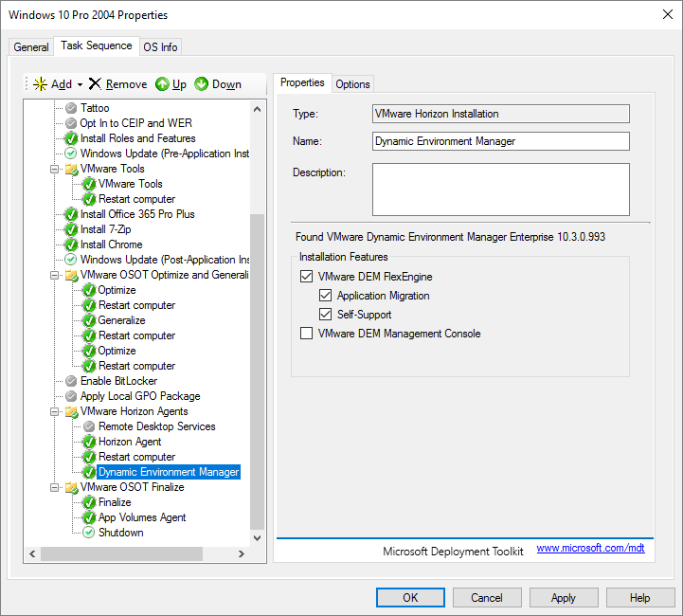Uncheck the VMware DEM FlexEngine checkbox
The height and width of the screenshot is (616, 683).
(306, 277)
